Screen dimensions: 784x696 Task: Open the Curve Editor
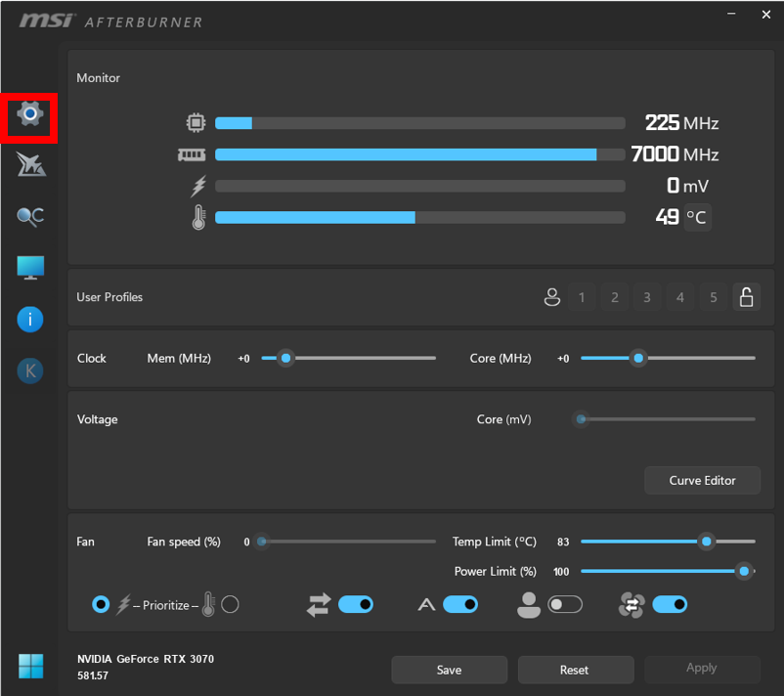click(x=702, y=480)
